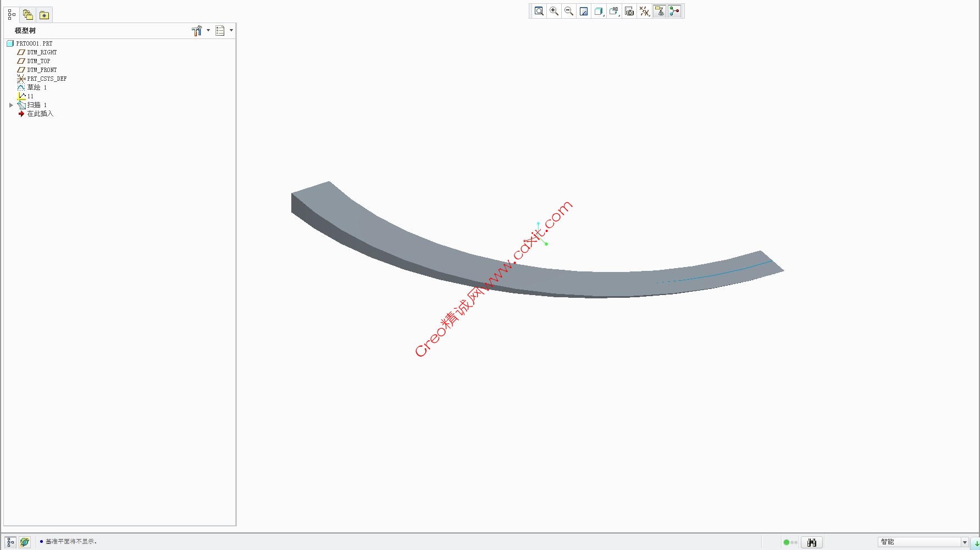980x550 pixels.
Task: Click the green arrow at status bar end
Action: (x=976, y=543)
